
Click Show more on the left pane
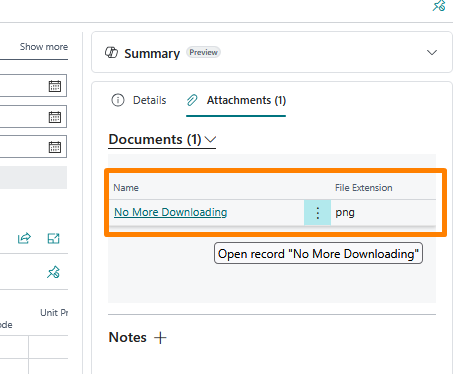coord(44,47)
